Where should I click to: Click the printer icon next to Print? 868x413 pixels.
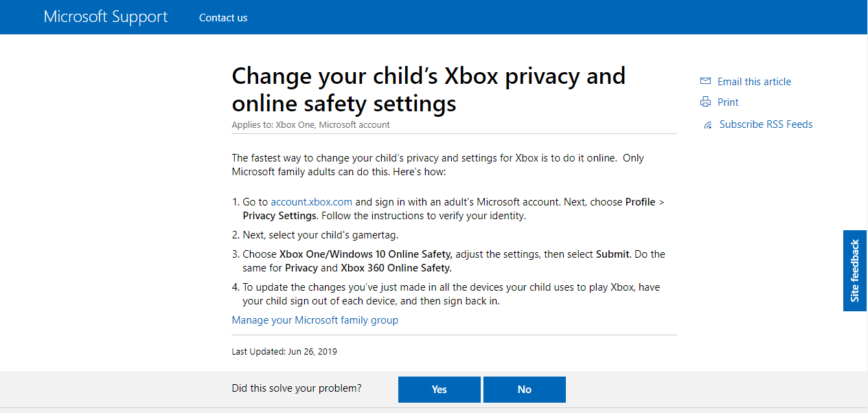(x=705, y=102)
